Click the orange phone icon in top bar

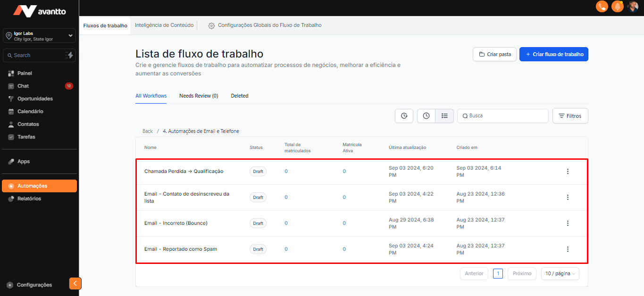(x=602, y=7)
